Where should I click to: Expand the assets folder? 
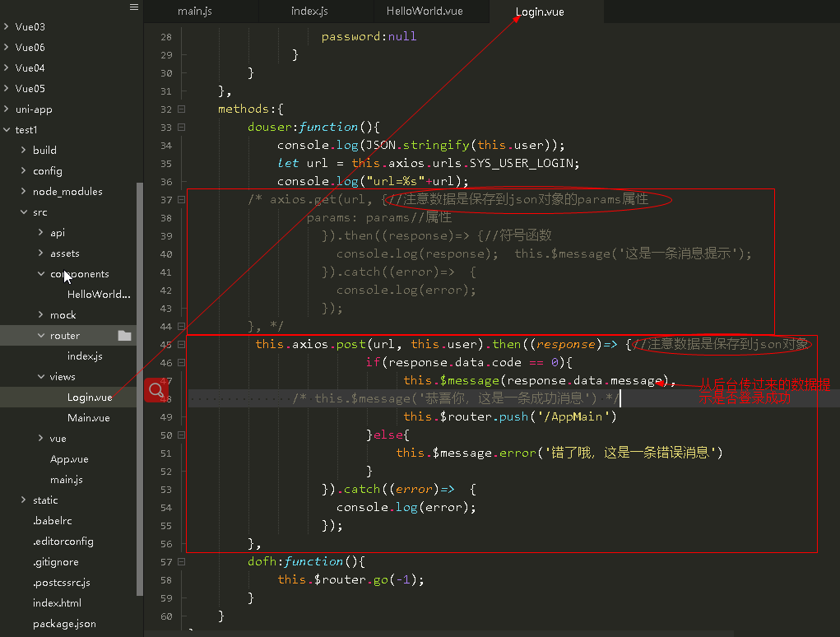tap(40, 253)
